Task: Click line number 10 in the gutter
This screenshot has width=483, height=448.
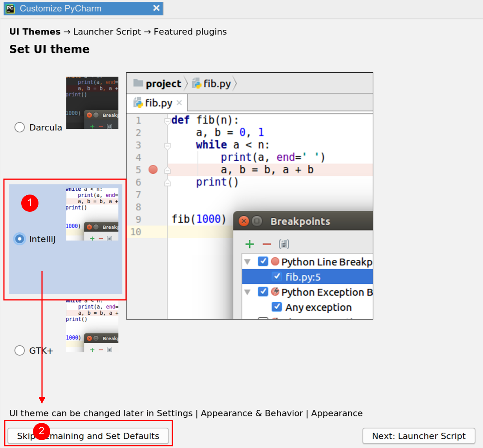Action: click(136, 232)
